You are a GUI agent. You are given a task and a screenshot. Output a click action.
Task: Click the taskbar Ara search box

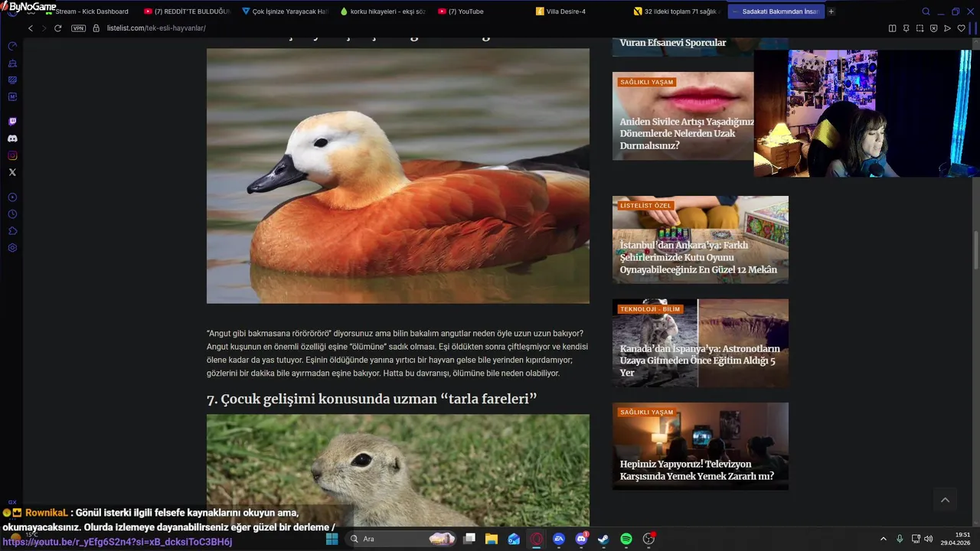[401, 539]
